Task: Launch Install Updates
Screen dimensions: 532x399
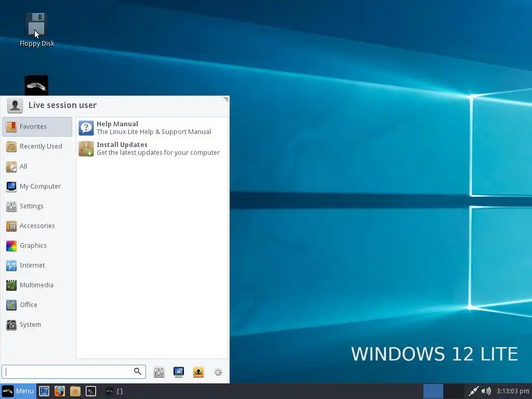Action: 152,149
